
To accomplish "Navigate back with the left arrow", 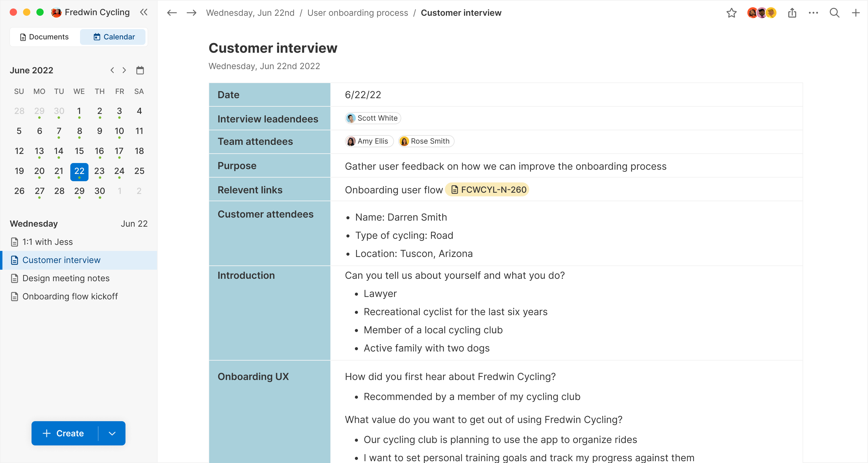I will click(172, 13).
